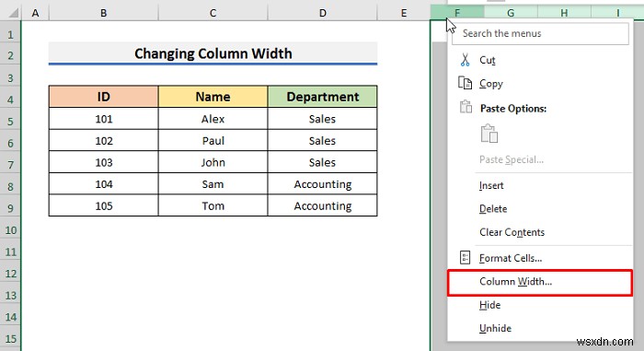Select column C header

[x=213, y=13]
